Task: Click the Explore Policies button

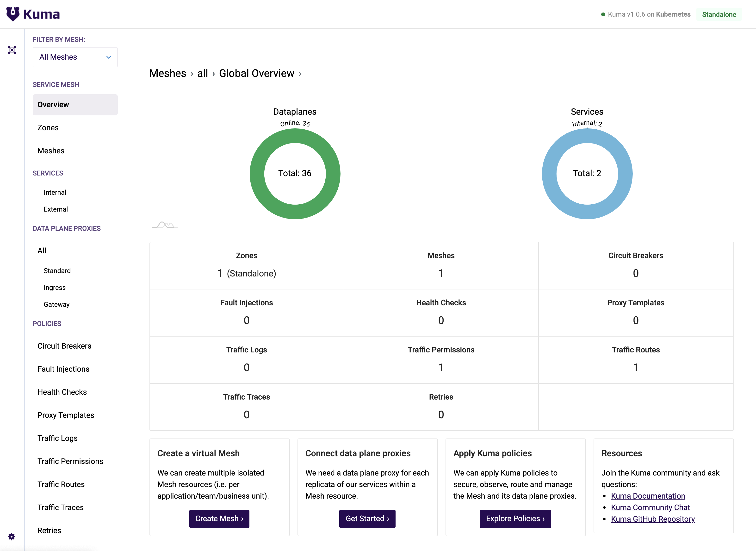Action: (515, 519)
